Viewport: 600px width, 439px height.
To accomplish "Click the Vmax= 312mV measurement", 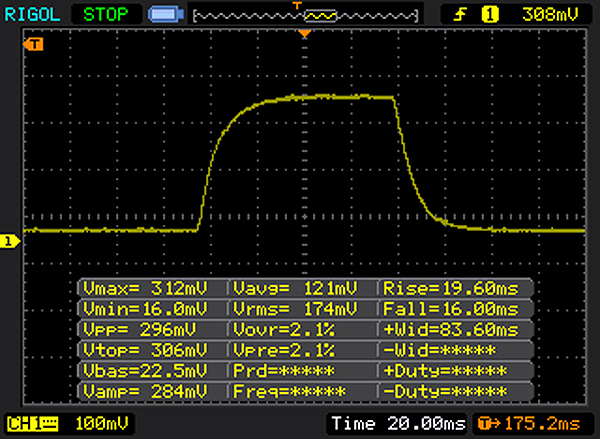I will point(145,288).
